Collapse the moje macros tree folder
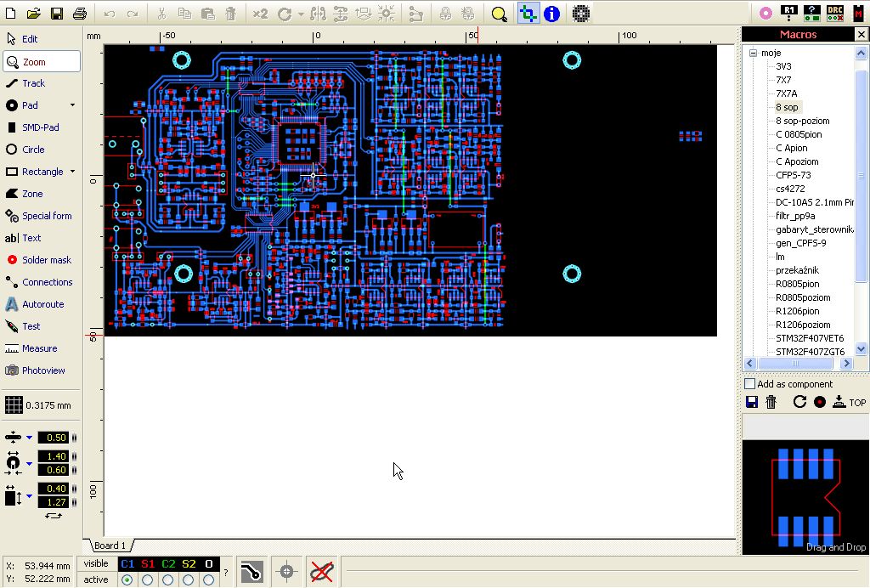Screen dimensions: 870x588 coord(752,53)
